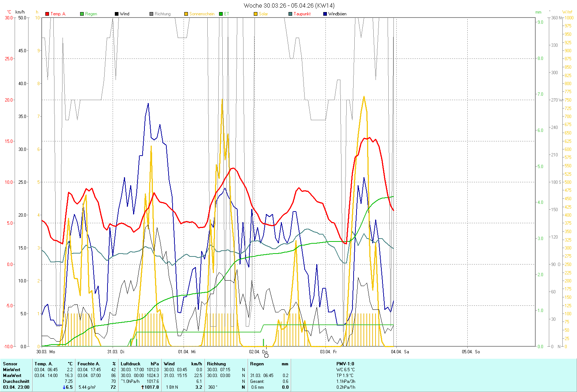Click the circle marker below 02.04. Do

[266, 356]
